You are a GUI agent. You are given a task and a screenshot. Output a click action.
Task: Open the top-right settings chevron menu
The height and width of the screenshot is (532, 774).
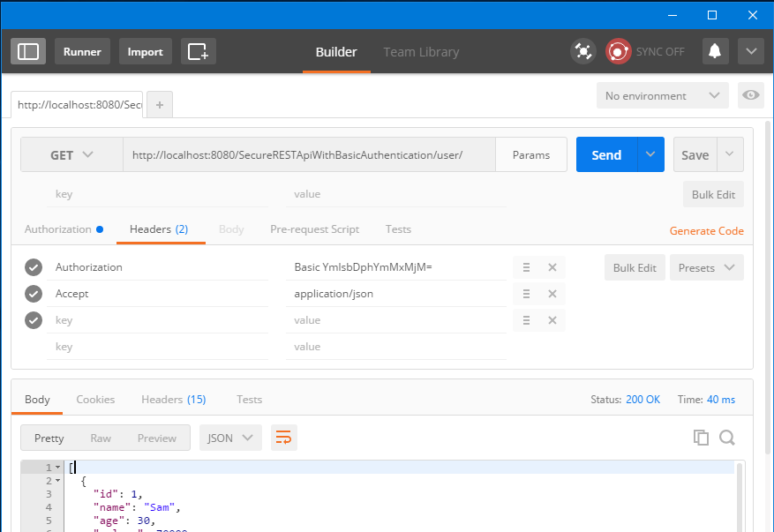[751, 51]
